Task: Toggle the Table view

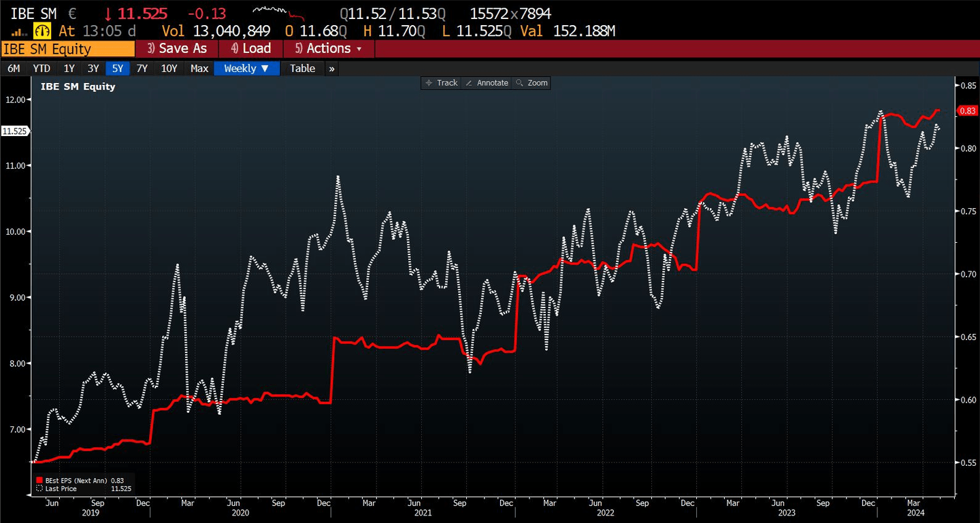Action: [302, 68]
